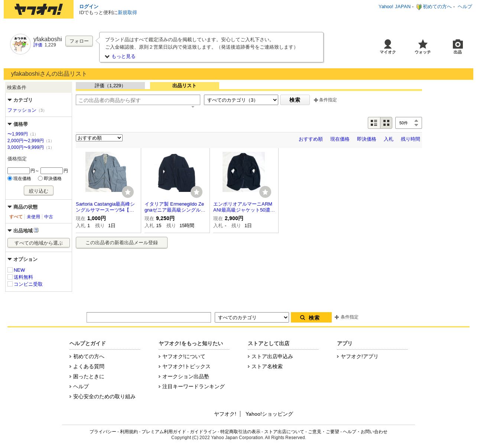Filter condition by 未使用 link

pos(33,217)
